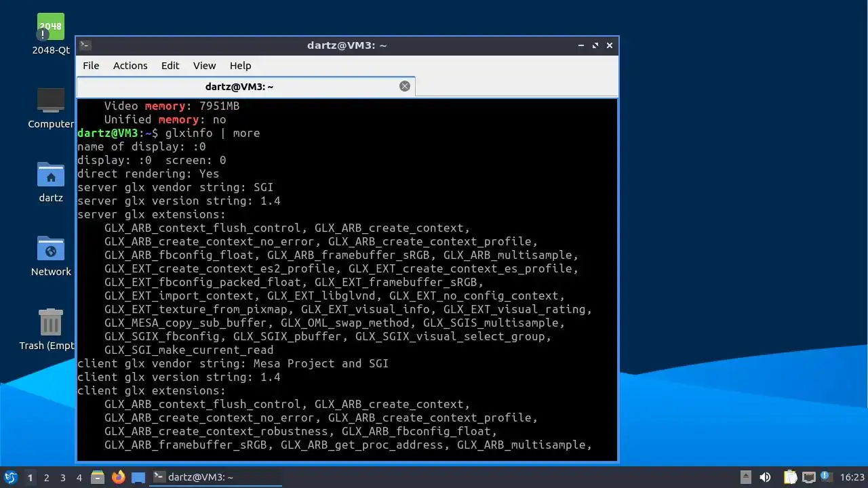Switch to virtual desktop 1
Viewport: 868px width, 488px height.
pyautogui.click(x=30, y=477)
